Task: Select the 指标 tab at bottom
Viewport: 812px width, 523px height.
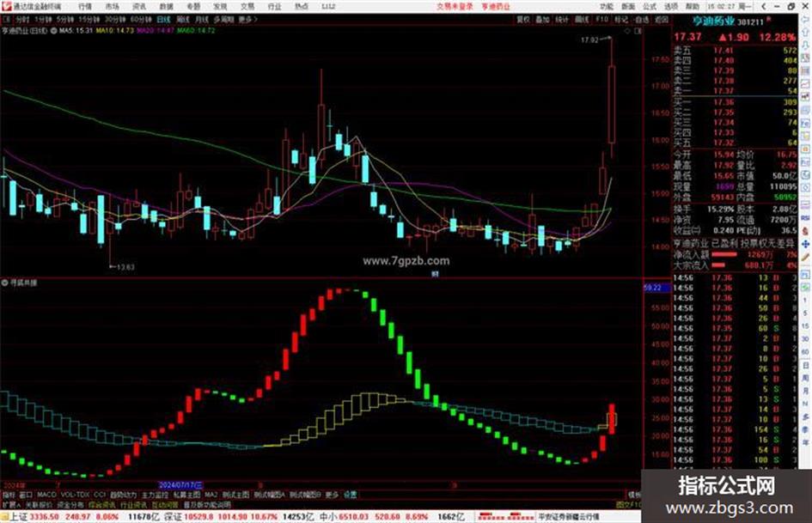Action: tap(9, 495)
